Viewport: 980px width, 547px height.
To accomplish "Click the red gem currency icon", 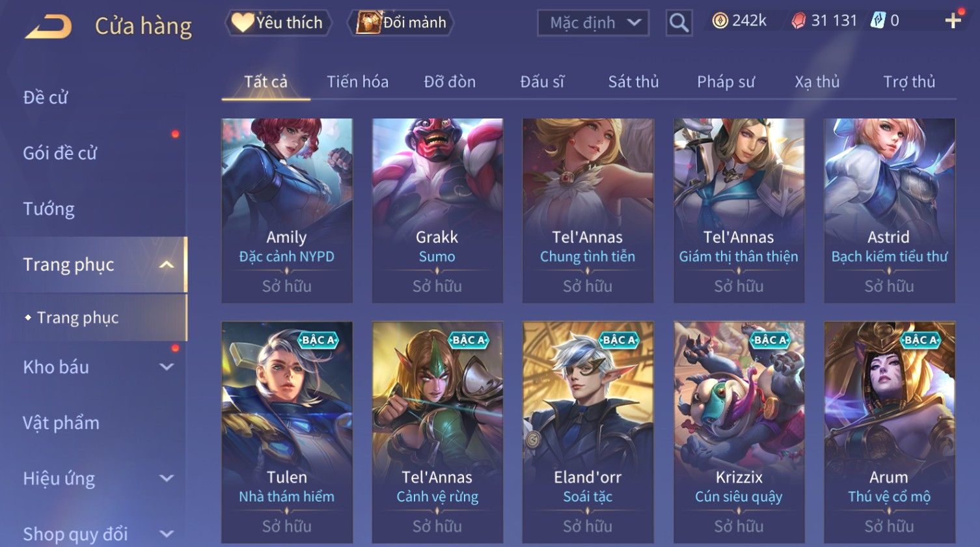I will pos(798,21).
